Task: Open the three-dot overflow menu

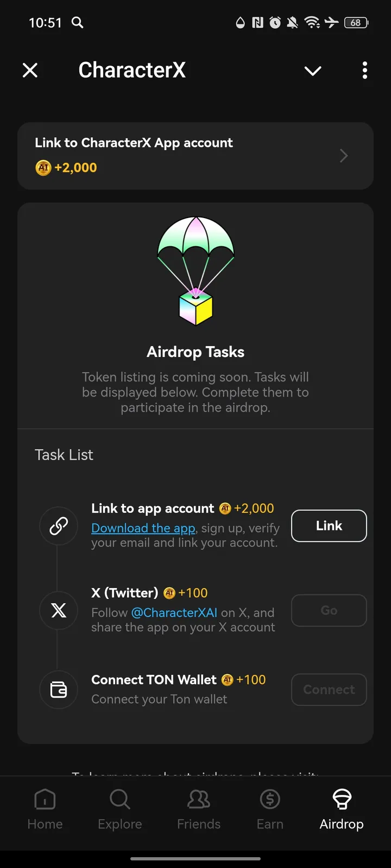Action: coord(364,71)
